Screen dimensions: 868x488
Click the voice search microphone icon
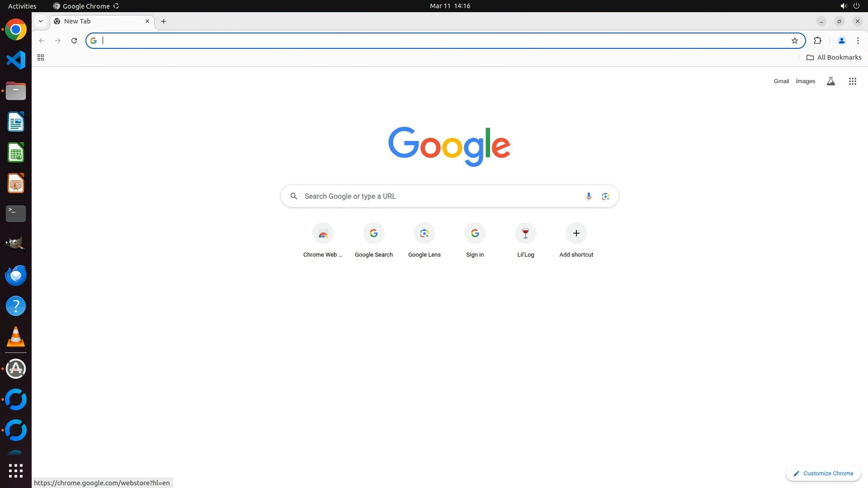(x=589, y=196)
